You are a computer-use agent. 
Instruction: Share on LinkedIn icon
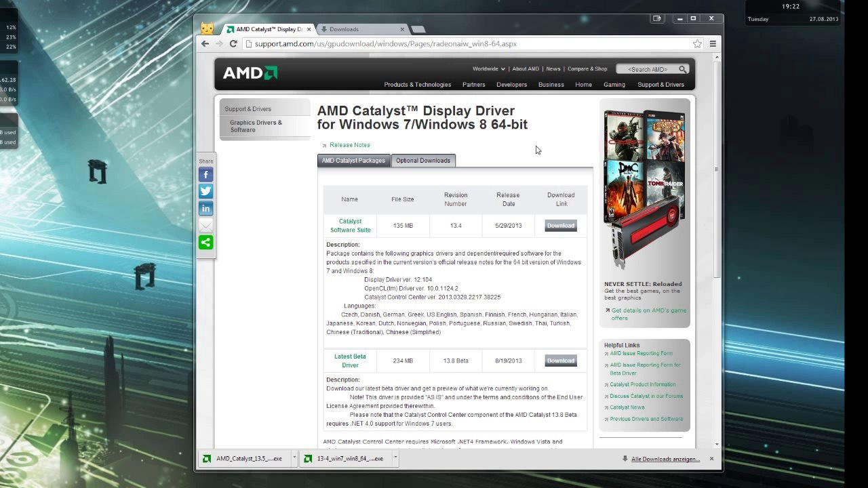[x=205, y=209]
